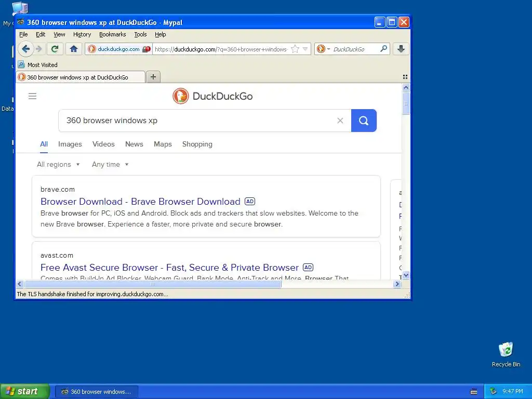Screen dimensions: 532x399
Task: Open the Most Visited bookmarks folder
Action: coord(37,65)
